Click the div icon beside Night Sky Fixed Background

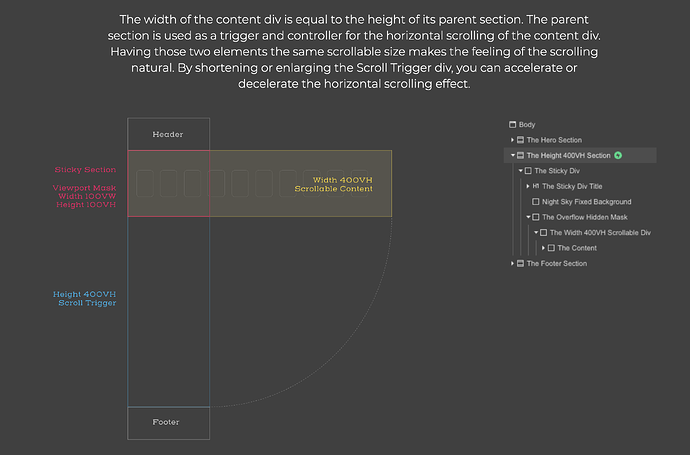[x=536, y=202]
